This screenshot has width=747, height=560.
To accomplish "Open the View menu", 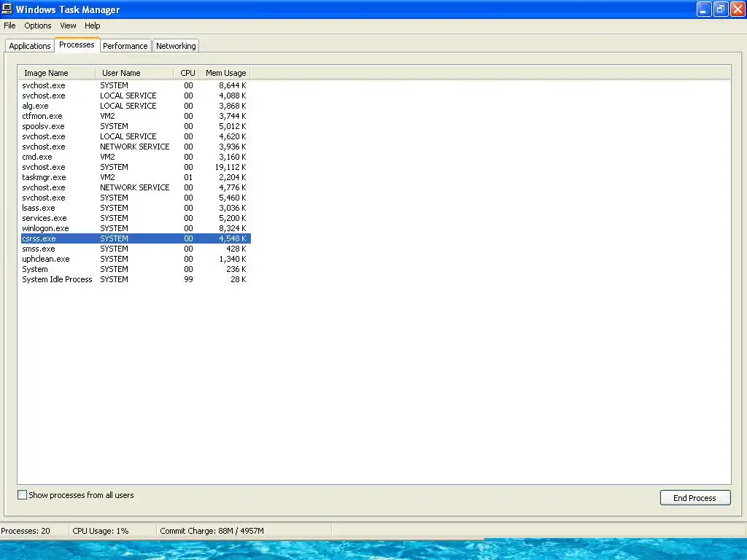I will pos(68,26).
